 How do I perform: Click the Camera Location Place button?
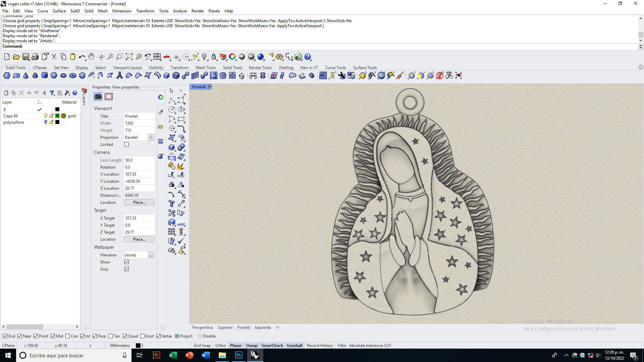(x=139, y=202)
